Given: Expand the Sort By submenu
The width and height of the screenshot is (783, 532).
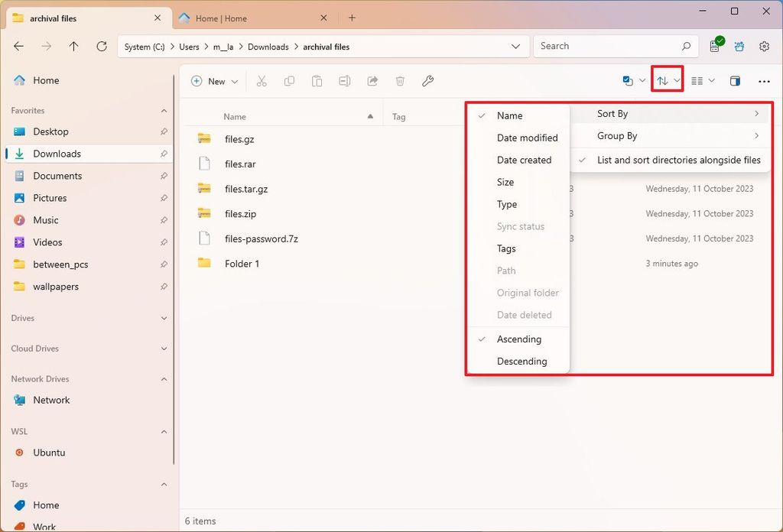Looking at the screenshot, I should 612,113.
